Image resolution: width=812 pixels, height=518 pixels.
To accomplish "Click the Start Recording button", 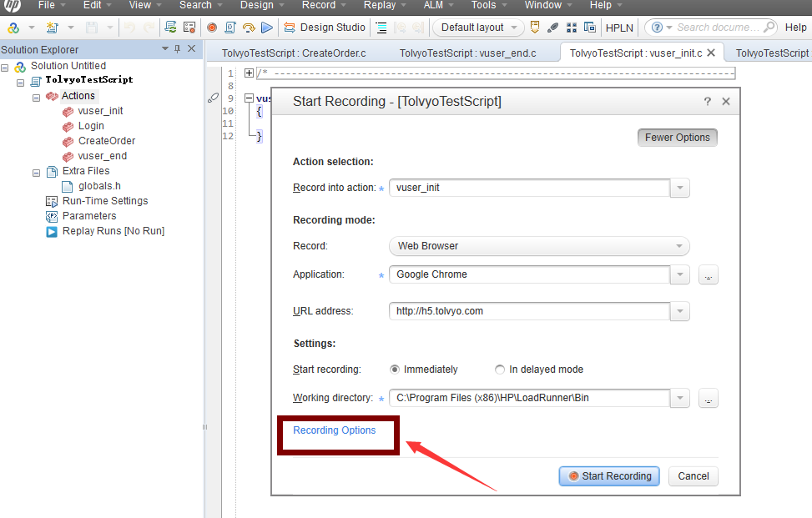I will pos(609,476).
